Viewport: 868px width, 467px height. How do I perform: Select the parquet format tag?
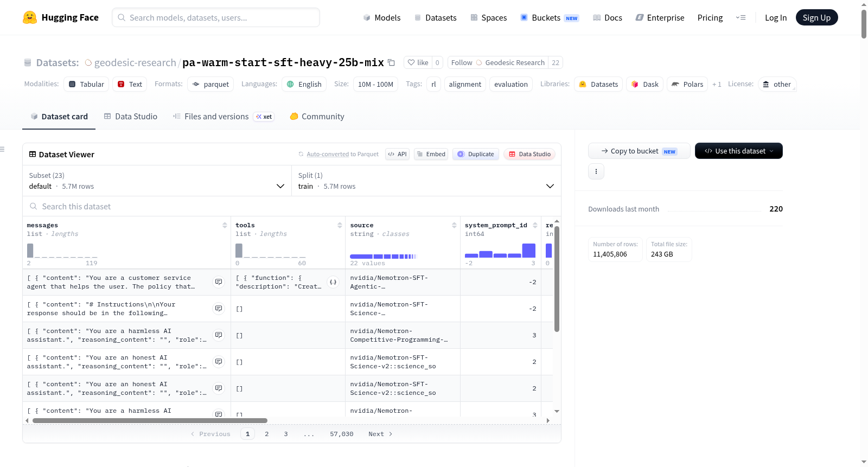(210, 84)
